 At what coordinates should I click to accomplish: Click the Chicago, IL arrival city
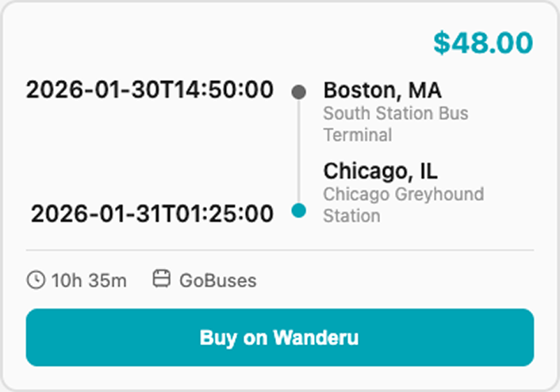380,171
